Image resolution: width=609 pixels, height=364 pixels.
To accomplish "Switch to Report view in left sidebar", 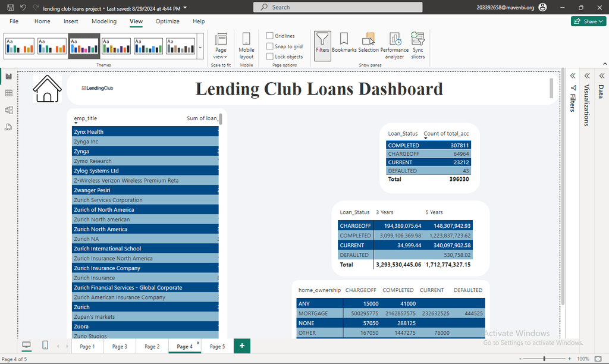I will click(x=8, y=77).
